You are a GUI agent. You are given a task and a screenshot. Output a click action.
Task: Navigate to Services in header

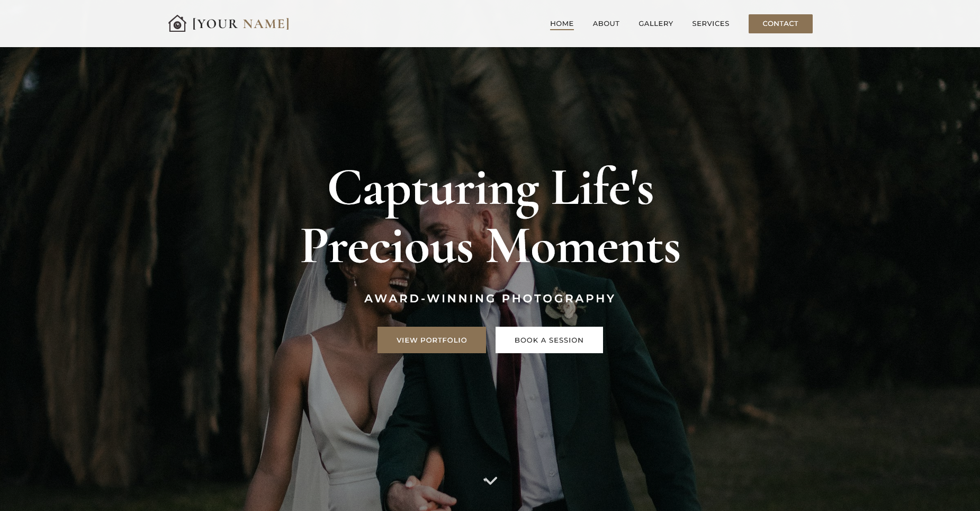click(711, 24)
